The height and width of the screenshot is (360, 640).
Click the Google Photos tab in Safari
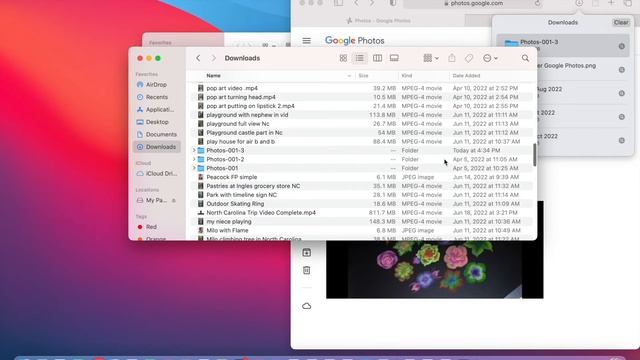378,20
